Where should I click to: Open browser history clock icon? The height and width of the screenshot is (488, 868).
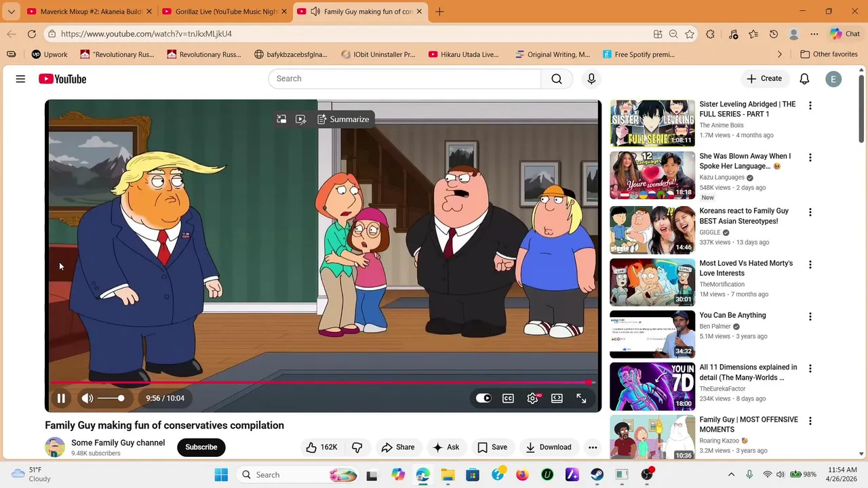[x=774, y=34]
